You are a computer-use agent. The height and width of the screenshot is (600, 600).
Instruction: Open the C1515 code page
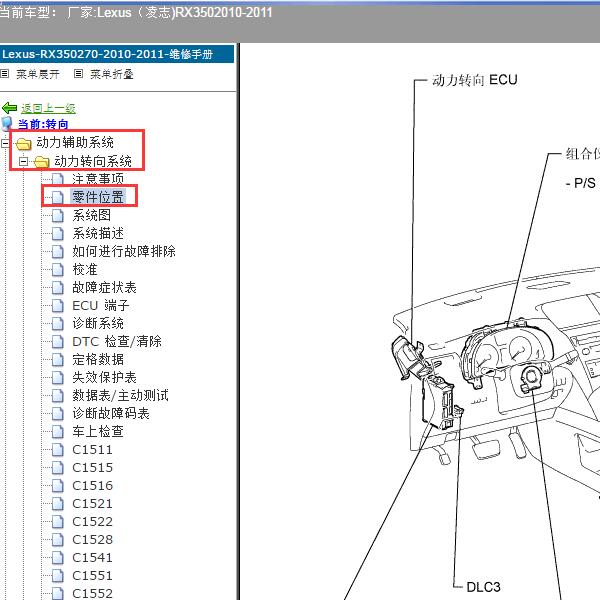[x=92, y=467]
